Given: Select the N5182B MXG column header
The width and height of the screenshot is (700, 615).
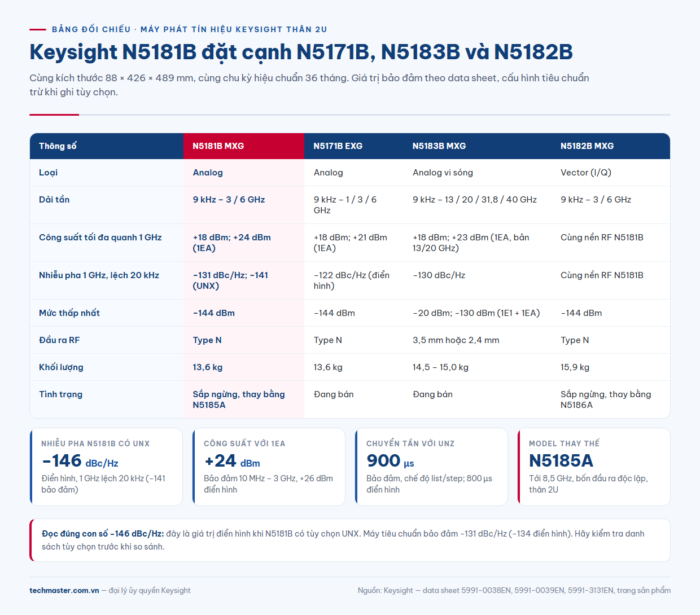Looking at the screenshot, I should [611, 146].
